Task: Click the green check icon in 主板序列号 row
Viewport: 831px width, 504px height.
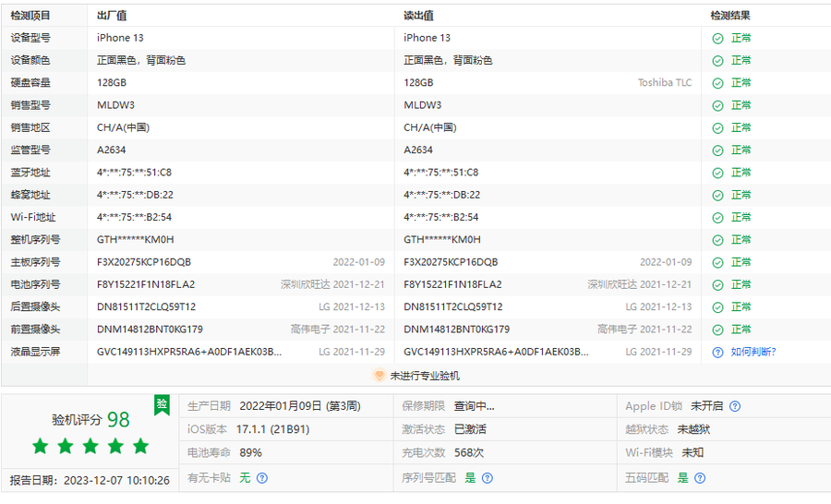Action: pos(717,263)
